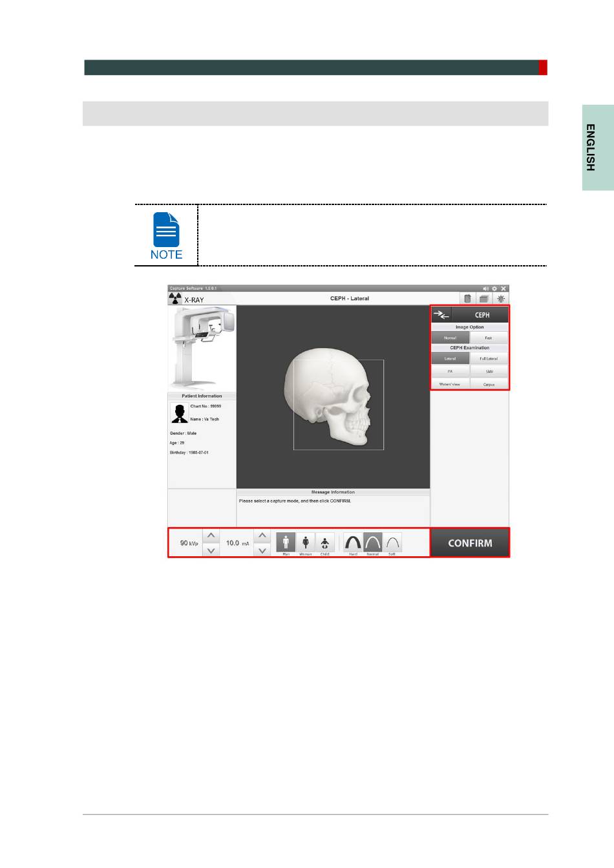Click the Patient Information header
Image resolution: width=614 pixels, height=868 pixels.
[x=202, y=396]
